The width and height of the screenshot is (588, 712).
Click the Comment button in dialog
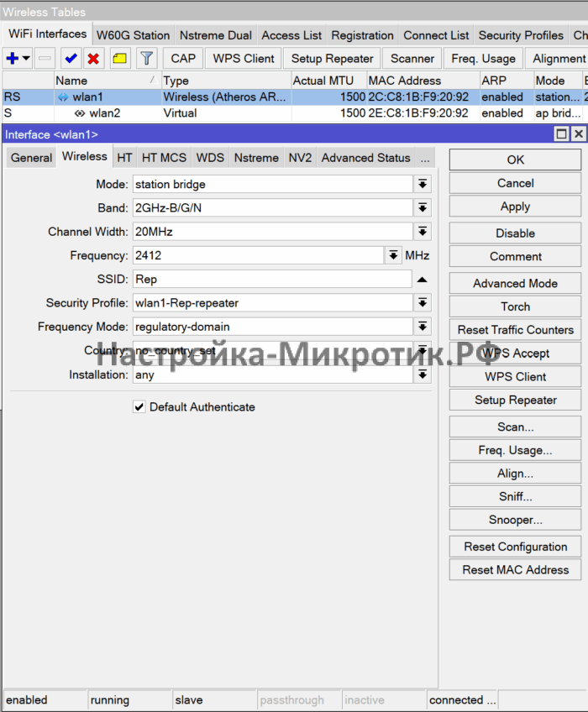coord(515,257)
